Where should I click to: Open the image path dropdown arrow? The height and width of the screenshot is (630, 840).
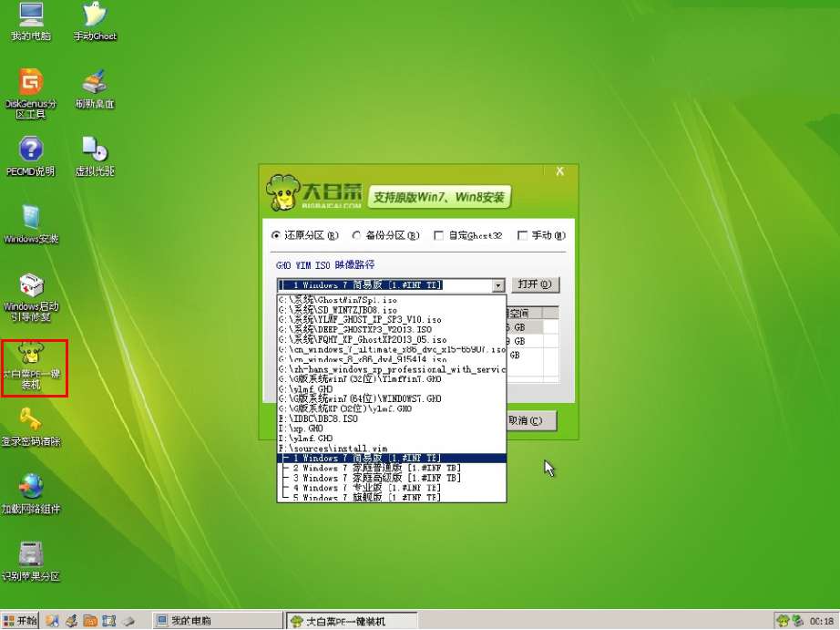point(497,284)
